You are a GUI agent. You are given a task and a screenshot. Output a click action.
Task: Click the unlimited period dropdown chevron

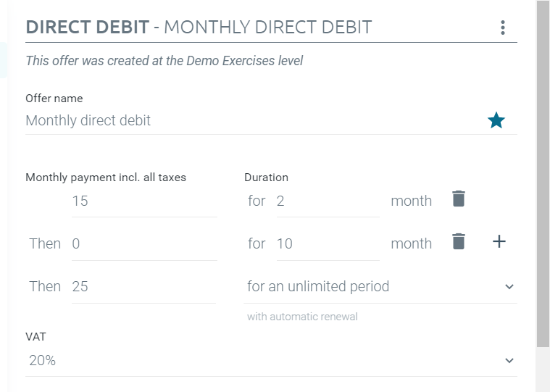509,286
